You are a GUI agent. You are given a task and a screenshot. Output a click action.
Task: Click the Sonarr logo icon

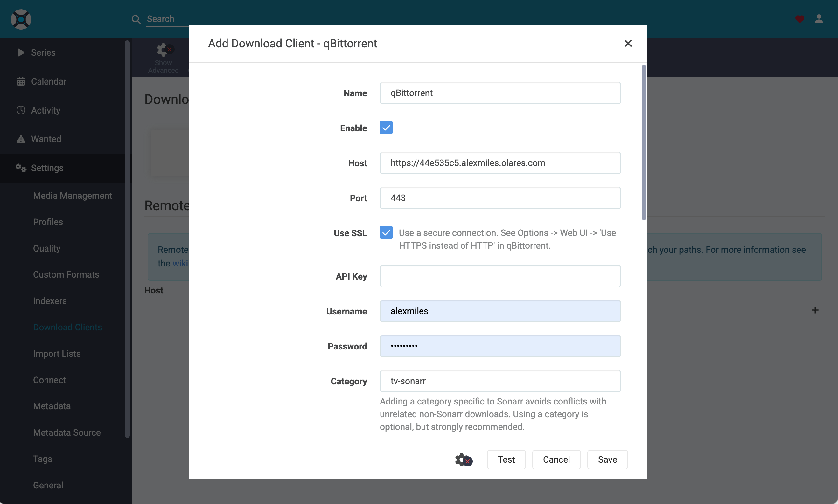(21, 19)
